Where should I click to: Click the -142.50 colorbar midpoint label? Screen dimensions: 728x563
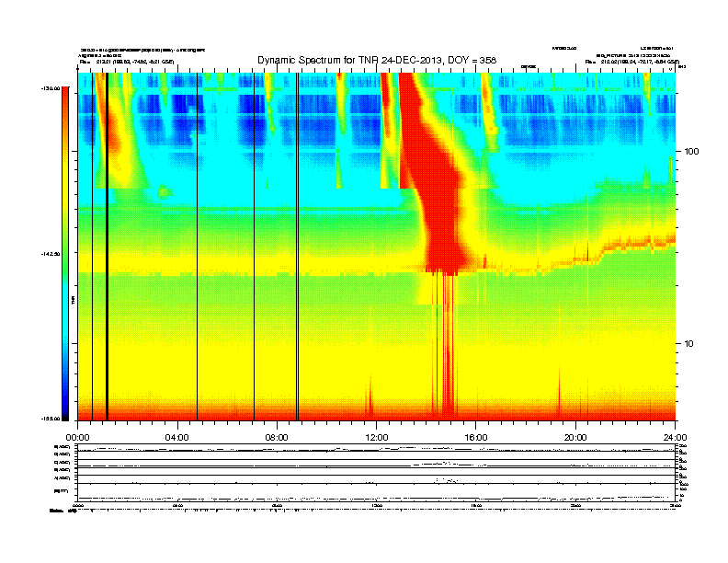(x=51, y=254)
